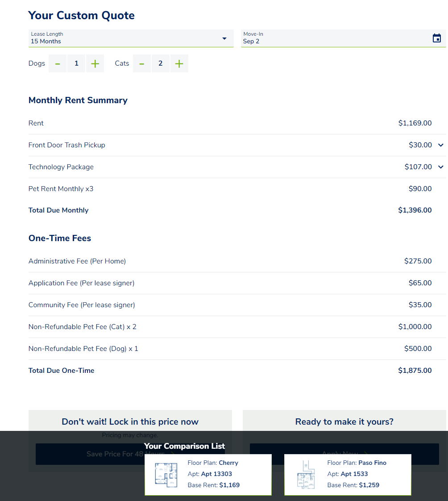Image resolution: width=448 pixels, height=501 pixels.
Task: Open the Lease Length dropdown
Action: [131, 38]
